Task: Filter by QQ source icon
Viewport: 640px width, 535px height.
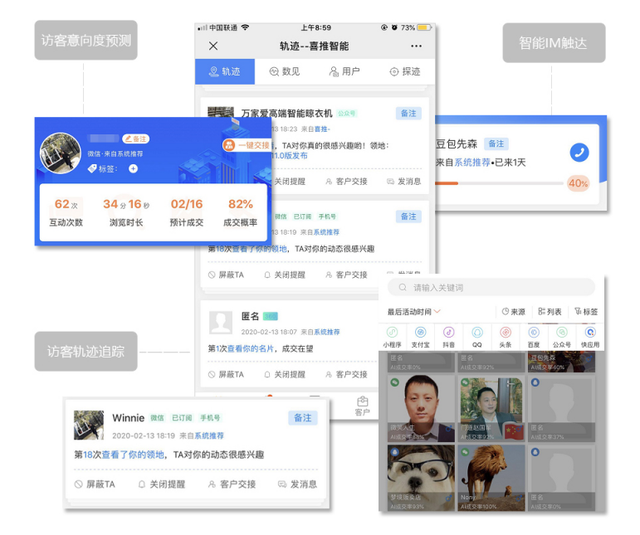Action: tap(477, 337)
